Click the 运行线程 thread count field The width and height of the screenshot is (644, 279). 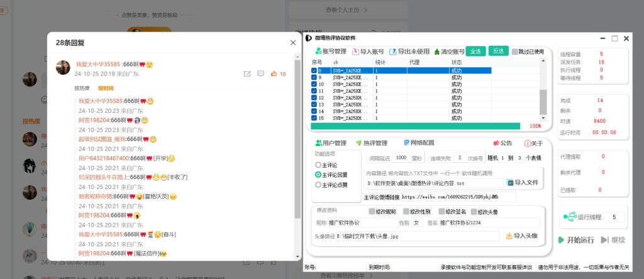point(614,217)
